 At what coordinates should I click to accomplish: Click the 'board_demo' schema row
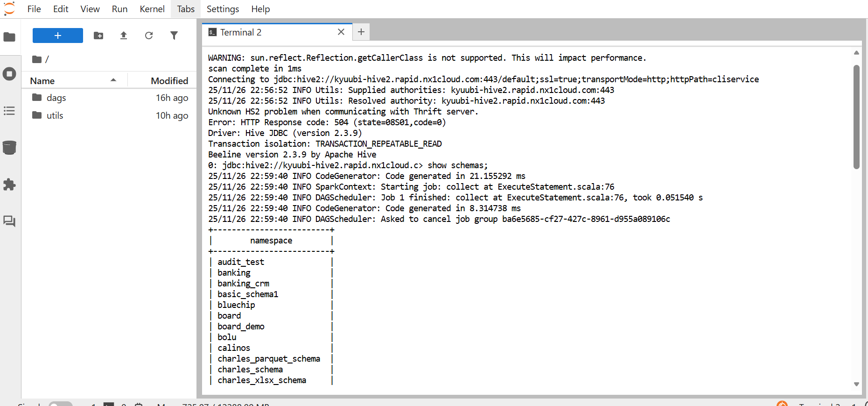[x=241, y=327]
